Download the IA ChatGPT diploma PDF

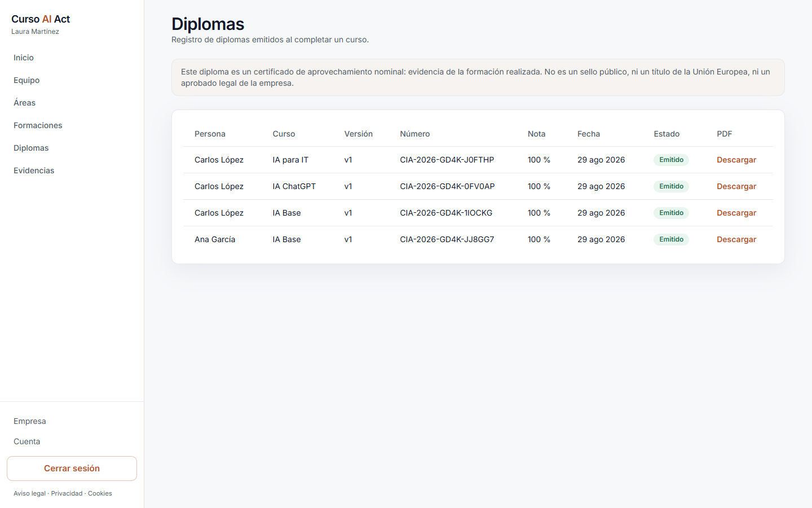click(x=736, y=186)
